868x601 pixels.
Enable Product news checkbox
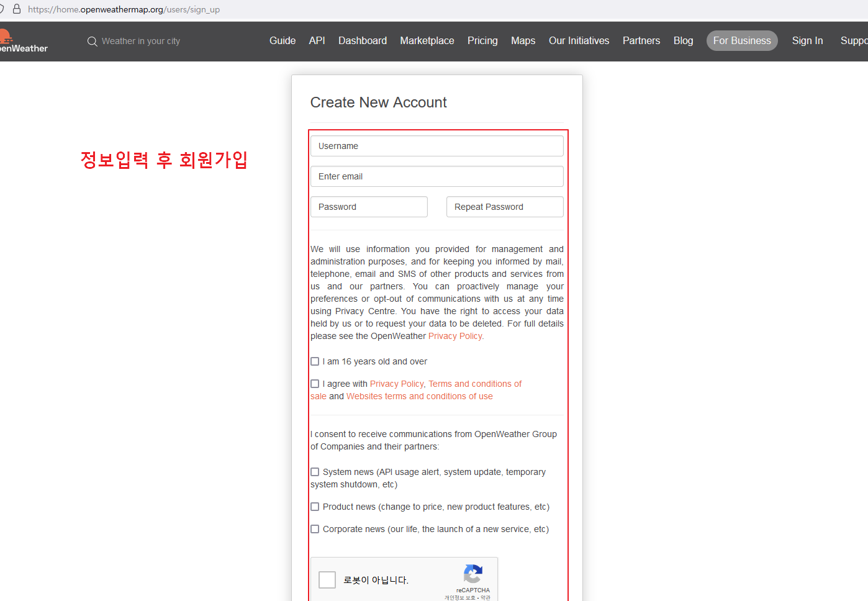click(315, 507)
